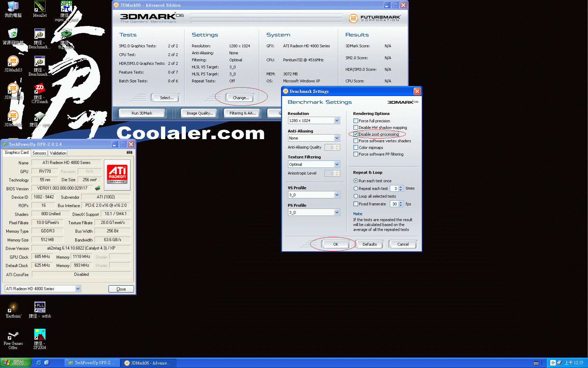Check the Fixed framerate option
588x368 pixels.
pos(356,204)
